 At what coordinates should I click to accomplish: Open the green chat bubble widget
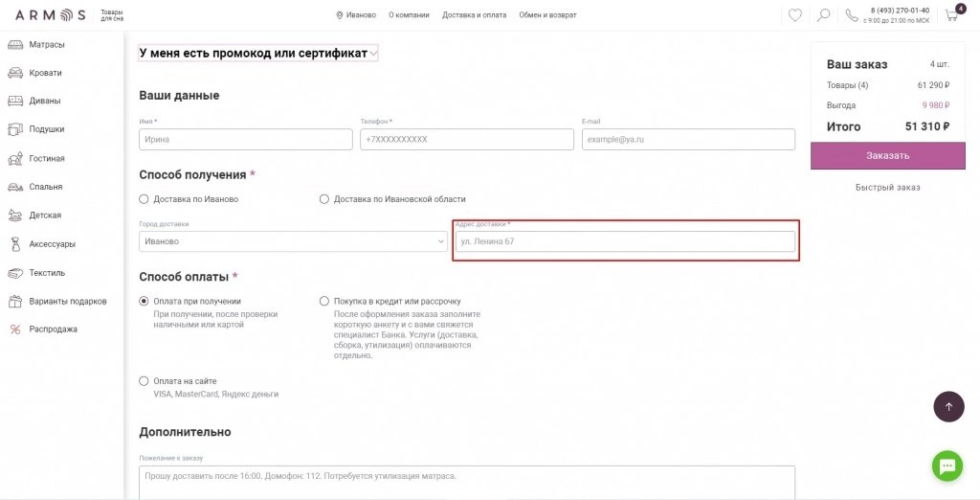[x=947, y=466]
